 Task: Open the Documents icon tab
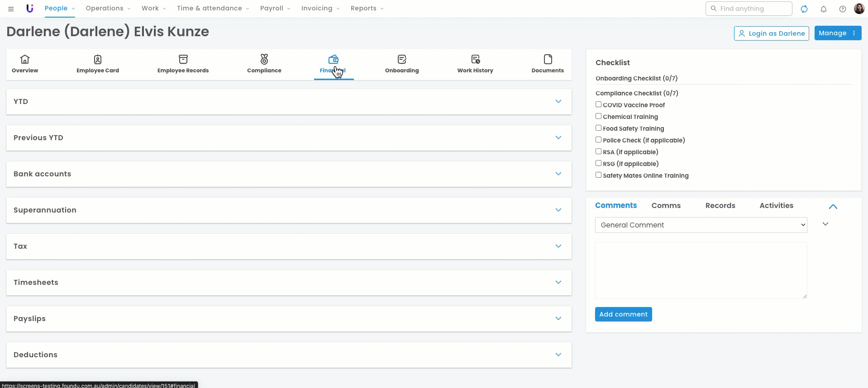pyautogui.click(x=547, y=64)
